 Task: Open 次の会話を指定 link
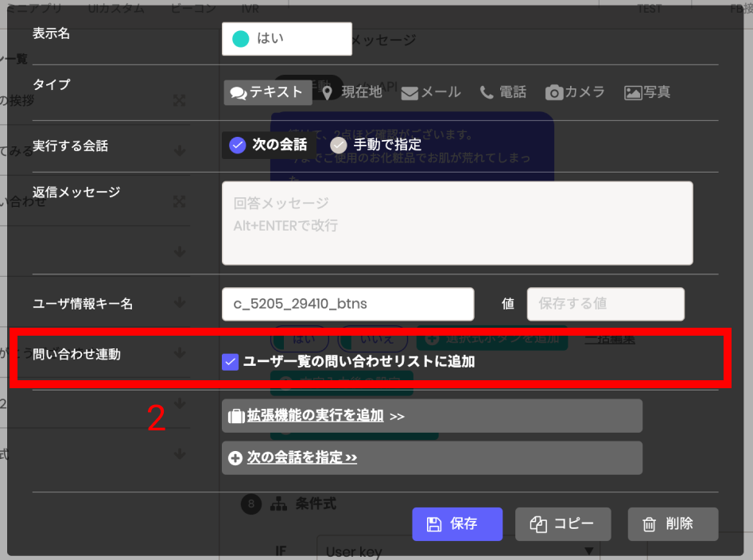[301, 457]
